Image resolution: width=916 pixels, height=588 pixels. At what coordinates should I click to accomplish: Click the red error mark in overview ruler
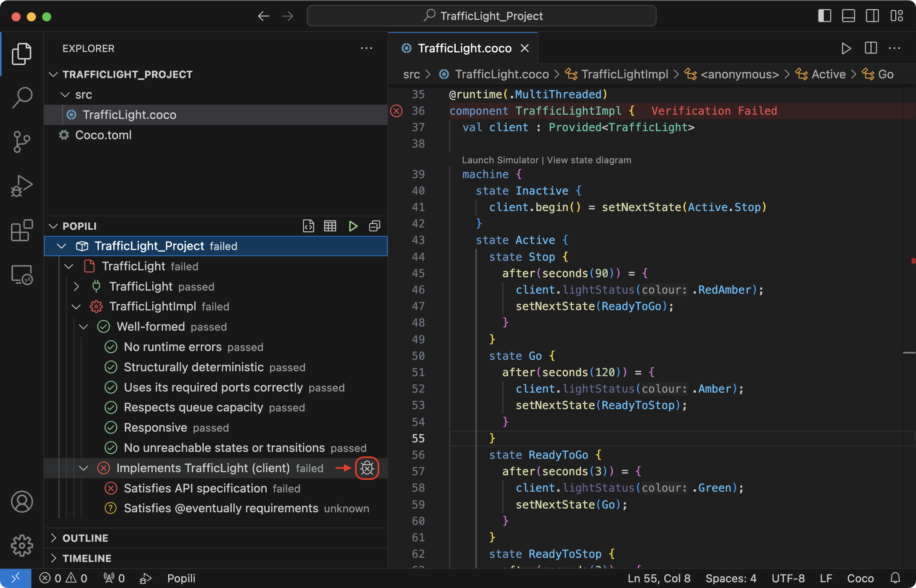(913, 261)
